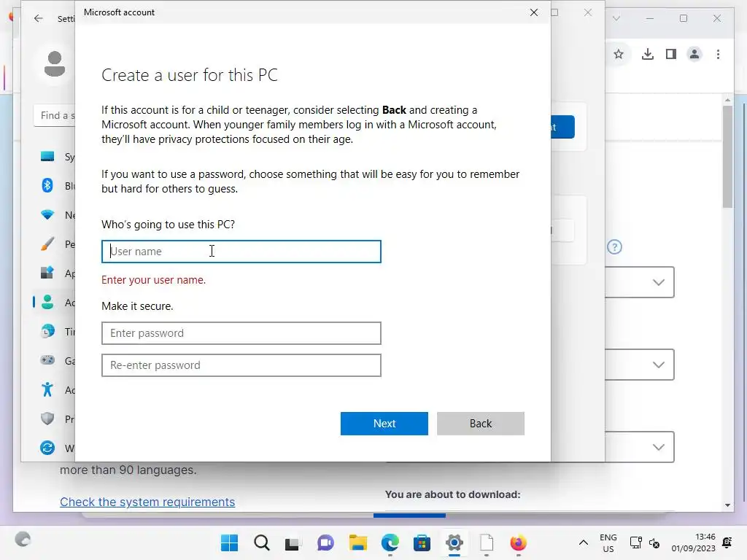
Task: Click the browser page vertical scrollbar
Action: coord(727,157)
